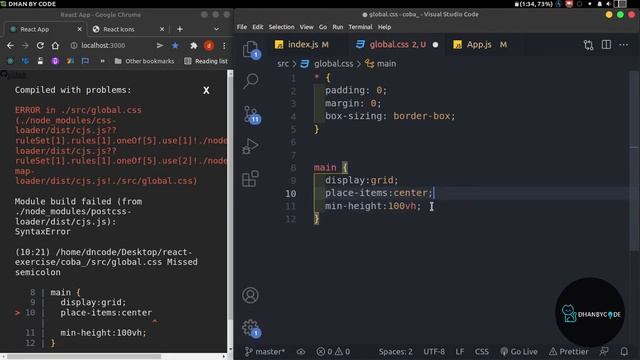Click the Open Changes compare icon
This screenshot has width=640, height=360.
pyautogui.click(x=588, y=44)
